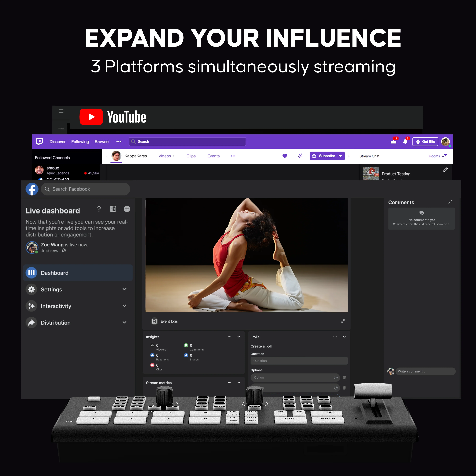Open the Twitch notifications bell
This screenshot has width=476, height=476.
coord(405,142)
